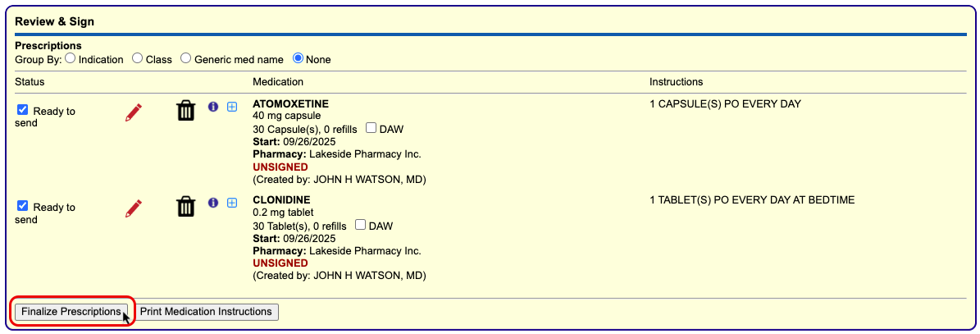
Task: Delete the Atomoxetine prescription via trash icon
Action: pos(186,111)
